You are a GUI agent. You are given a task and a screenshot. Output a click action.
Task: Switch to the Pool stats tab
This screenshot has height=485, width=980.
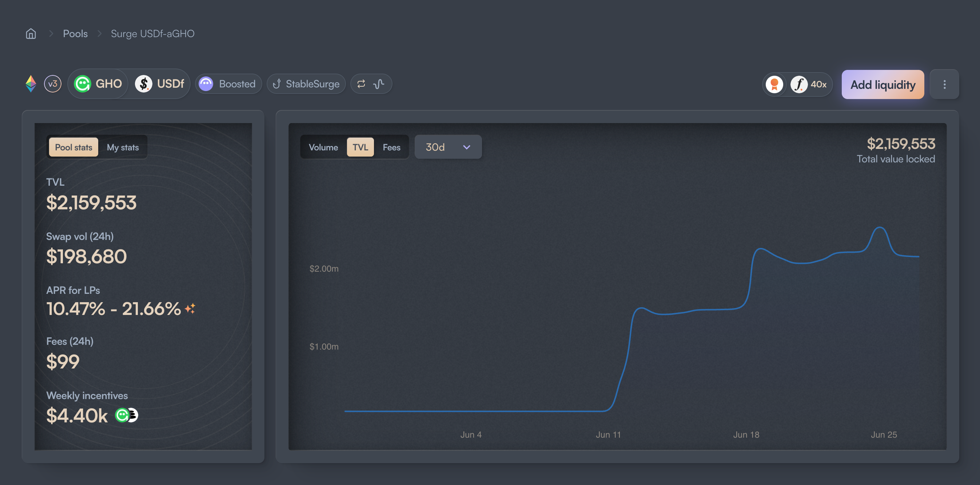(73, 147)
